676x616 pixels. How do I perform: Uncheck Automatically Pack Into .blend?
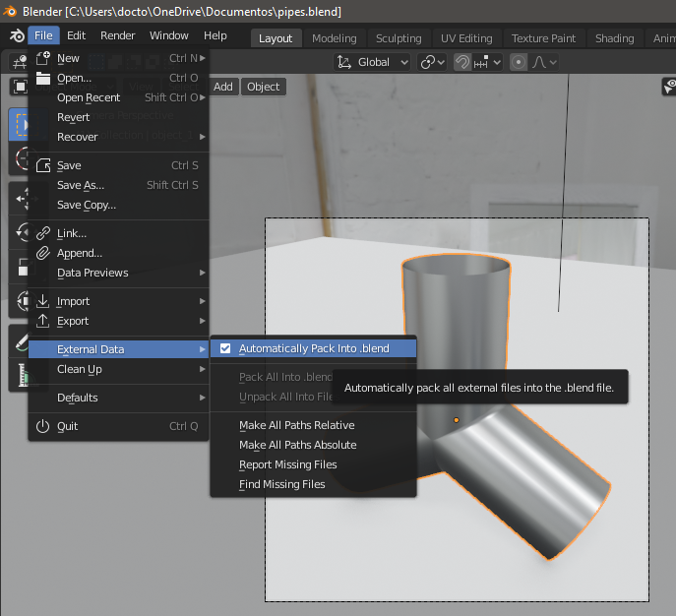point(225,348)
